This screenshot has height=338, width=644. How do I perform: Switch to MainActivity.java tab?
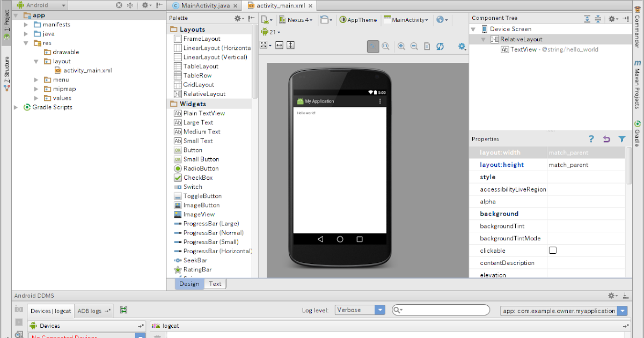pyautogui.click(x=204, y=5)
